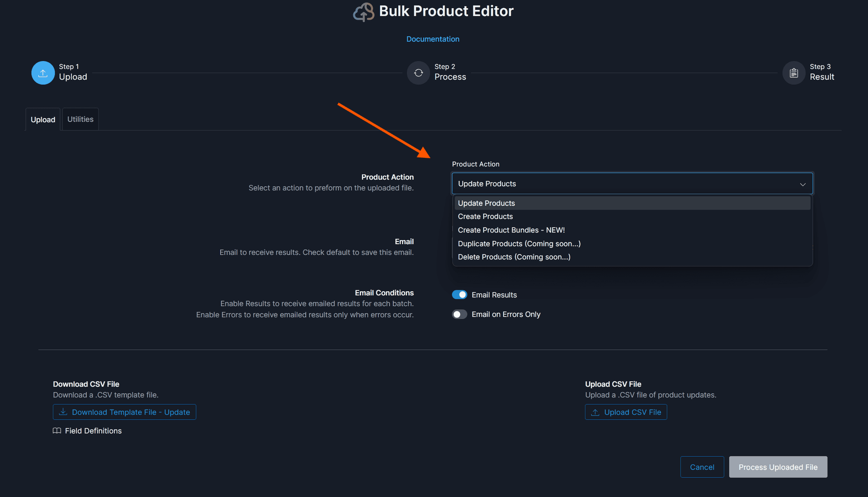Screen dimensions: 868x497
Task: Switch to the Upload tab
Action: point(42,119)
